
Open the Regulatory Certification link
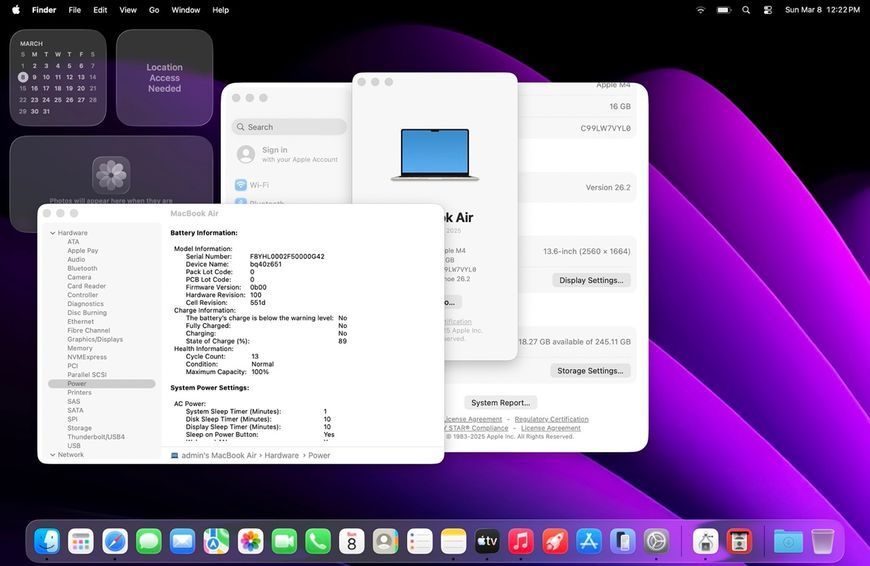(x=552, y=419)
